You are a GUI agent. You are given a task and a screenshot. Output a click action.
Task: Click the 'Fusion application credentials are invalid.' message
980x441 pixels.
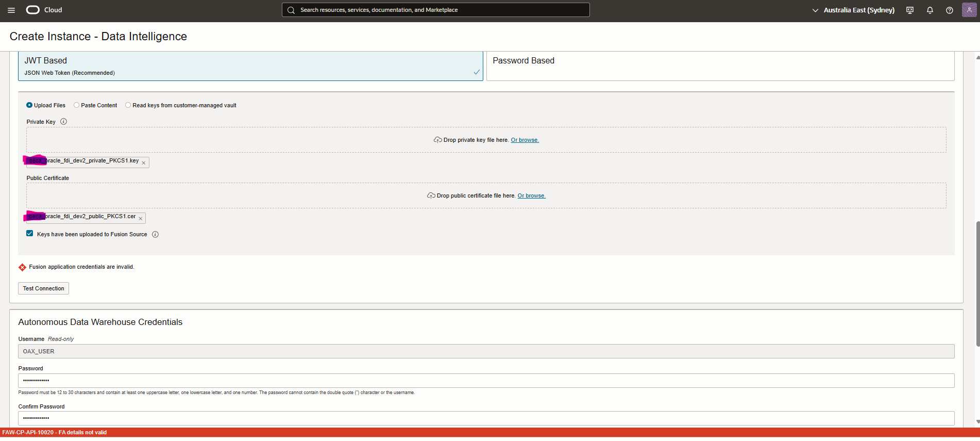pyautogui.click(x=81, y=267)
